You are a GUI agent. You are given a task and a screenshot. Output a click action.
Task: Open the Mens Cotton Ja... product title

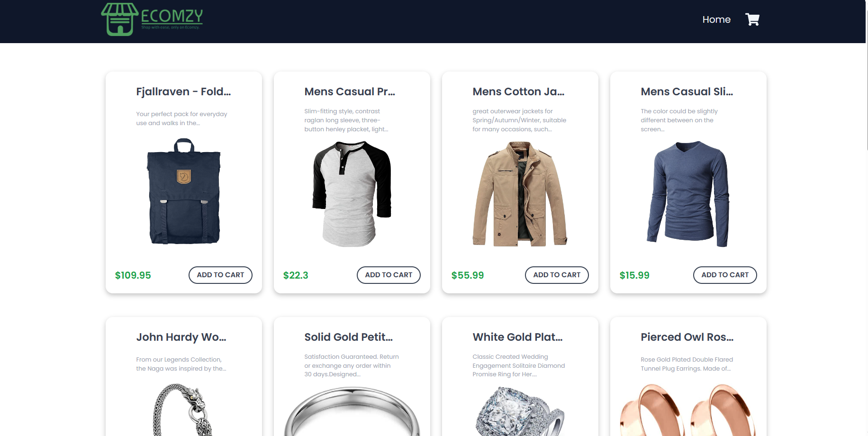click(518, 91)
